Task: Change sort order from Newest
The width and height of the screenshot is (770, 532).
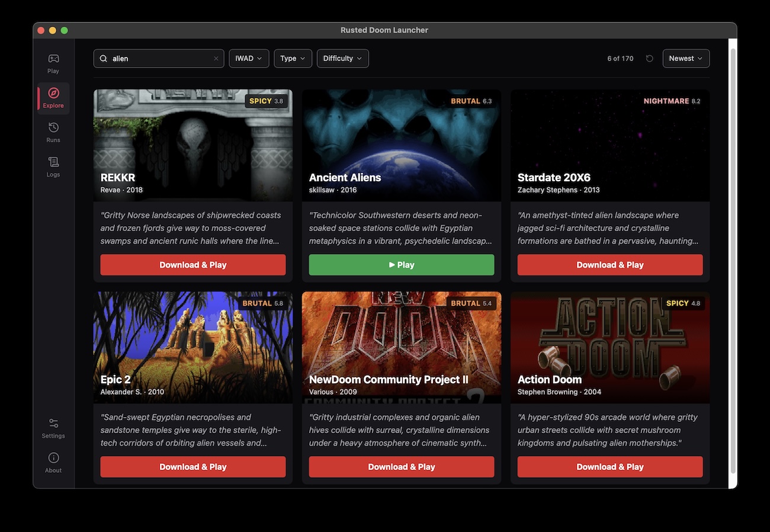Action: pyautogui.click(x=686, y=59)
